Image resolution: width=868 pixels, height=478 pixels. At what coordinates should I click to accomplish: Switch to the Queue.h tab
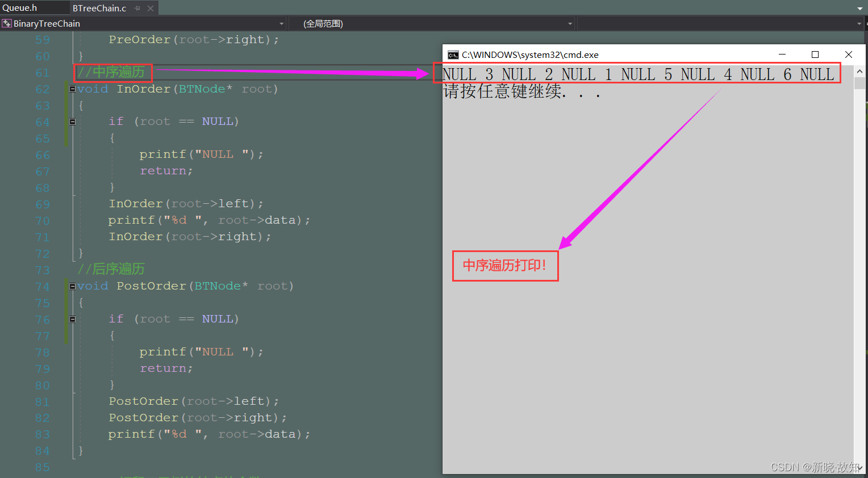pos(20,8)
